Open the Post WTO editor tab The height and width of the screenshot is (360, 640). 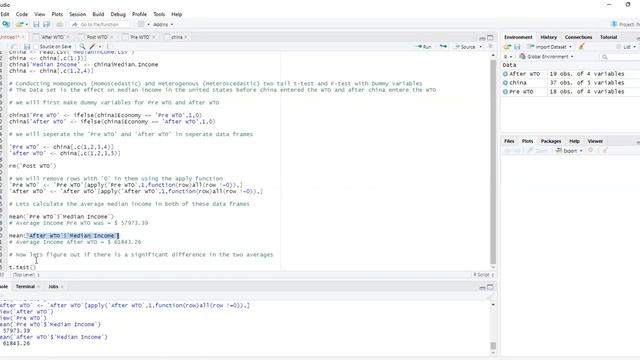click(97, 37)
